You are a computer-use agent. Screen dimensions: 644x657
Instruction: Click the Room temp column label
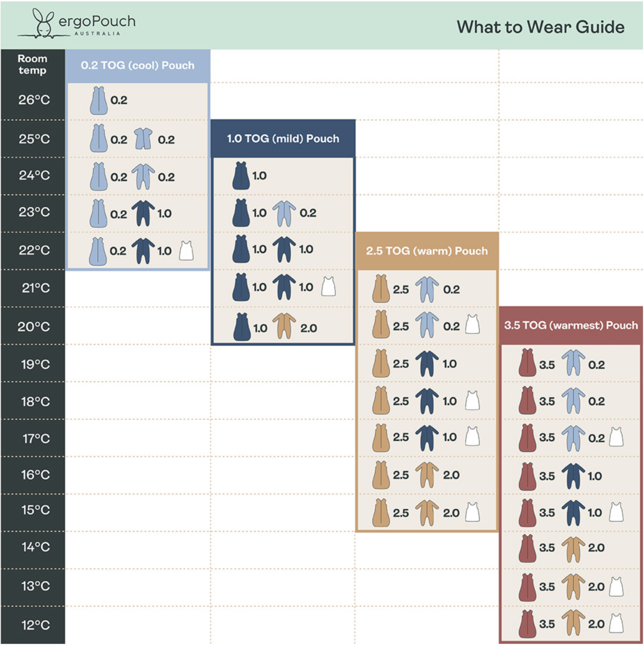(x=33, y=64)
